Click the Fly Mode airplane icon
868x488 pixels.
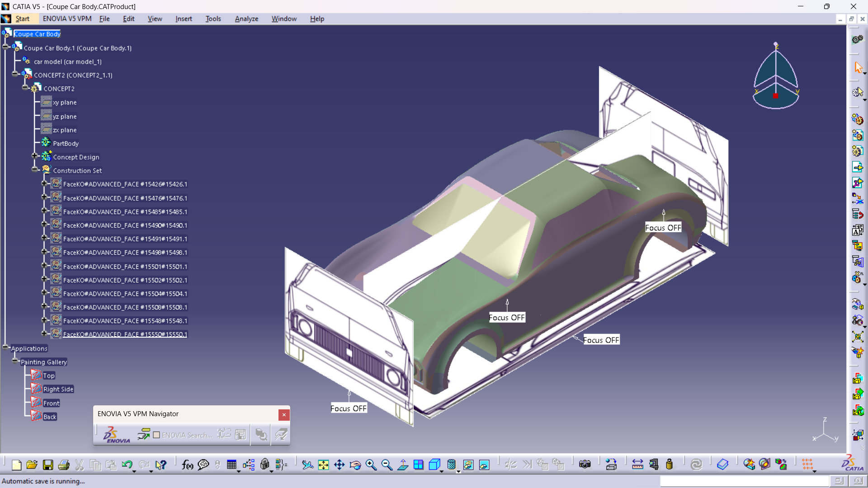307,465
